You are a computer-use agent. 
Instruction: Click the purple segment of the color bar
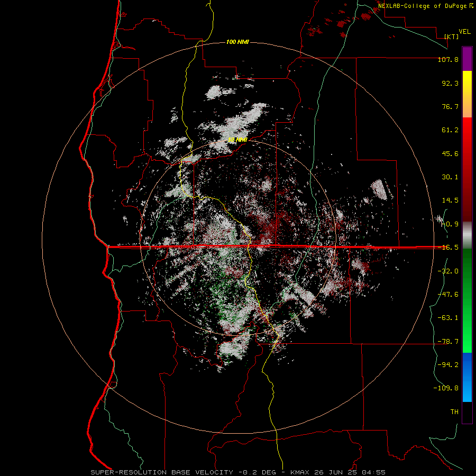click(x=467, y=59)
